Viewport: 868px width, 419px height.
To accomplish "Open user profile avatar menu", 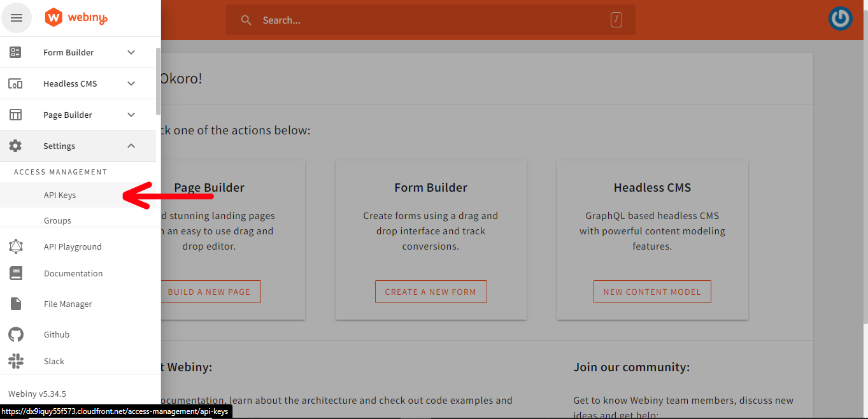I will [841, 18].
